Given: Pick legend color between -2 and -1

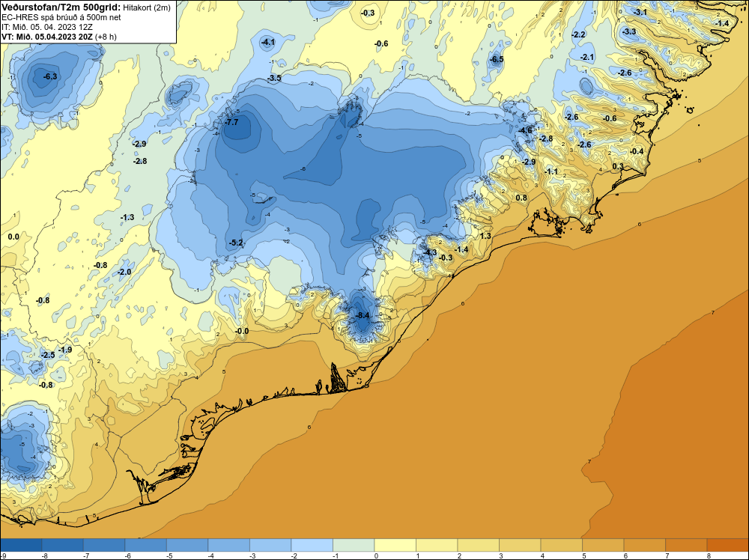Looking at the screenshot, I should coord(312,545).
